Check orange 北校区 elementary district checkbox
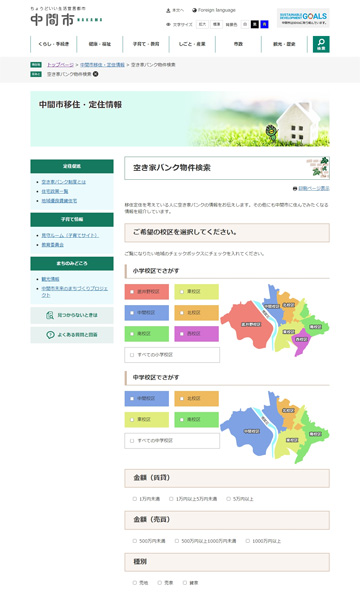Screen dimensions: 360x600 point(182,313)
